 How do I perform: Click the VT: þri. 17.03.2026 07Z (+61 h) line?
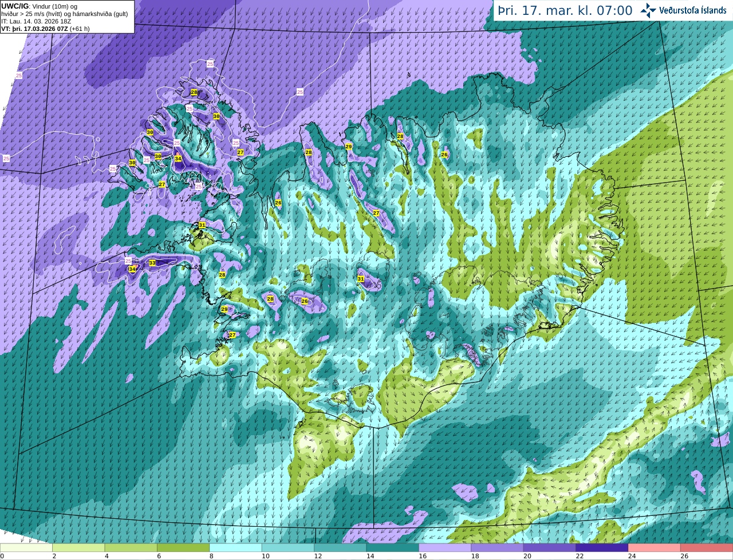(45, 29)
